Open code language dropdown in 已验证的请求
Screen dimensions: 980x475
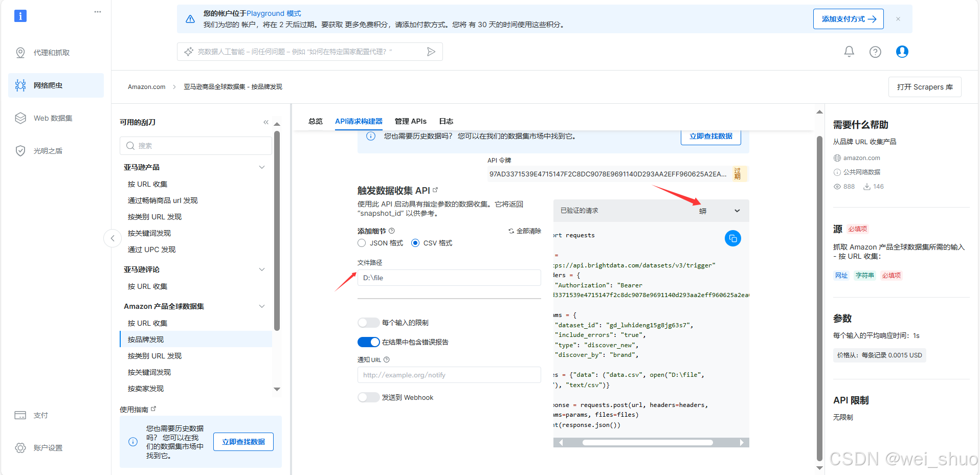click(737, 211)
